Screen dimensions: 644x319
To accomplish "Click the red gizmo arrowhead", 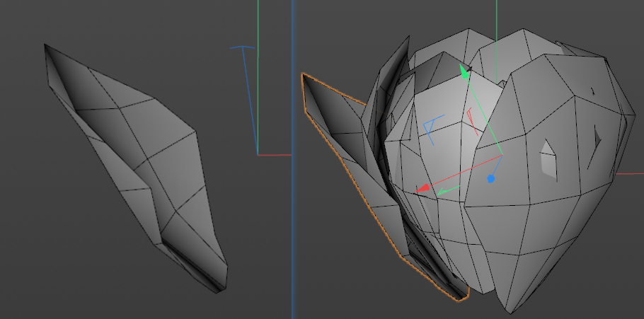I will 423,188.
